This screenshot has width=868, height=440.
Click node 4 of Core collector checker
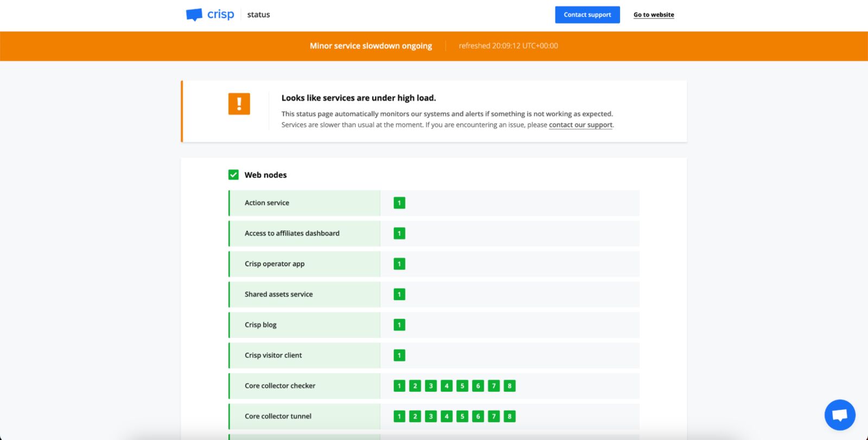click(x=446, y=386)
